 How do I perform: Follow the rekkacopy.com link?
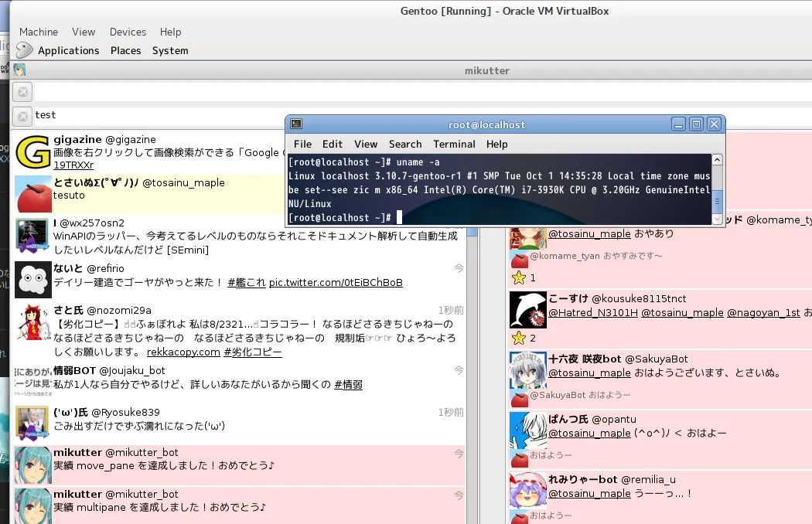coord(183,352)
